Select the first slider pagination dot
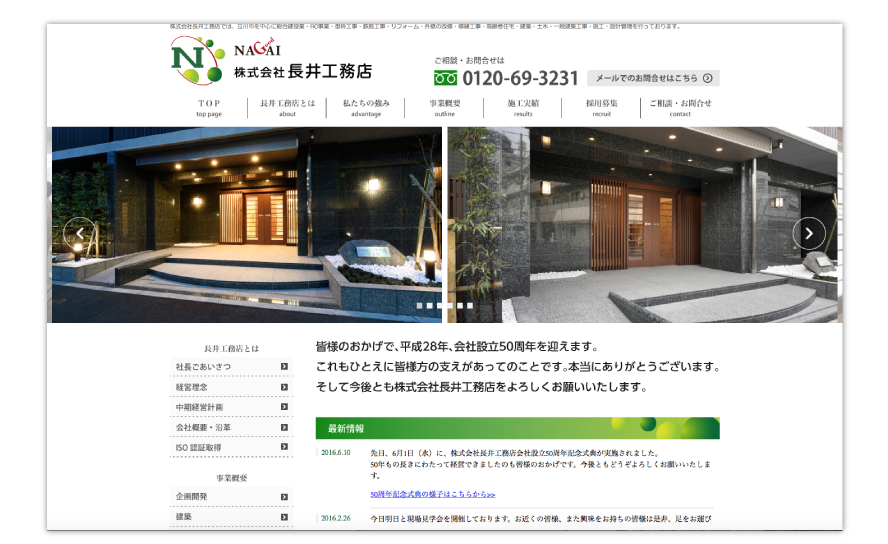The image size is (888, 544). click(x=420, y=306)
